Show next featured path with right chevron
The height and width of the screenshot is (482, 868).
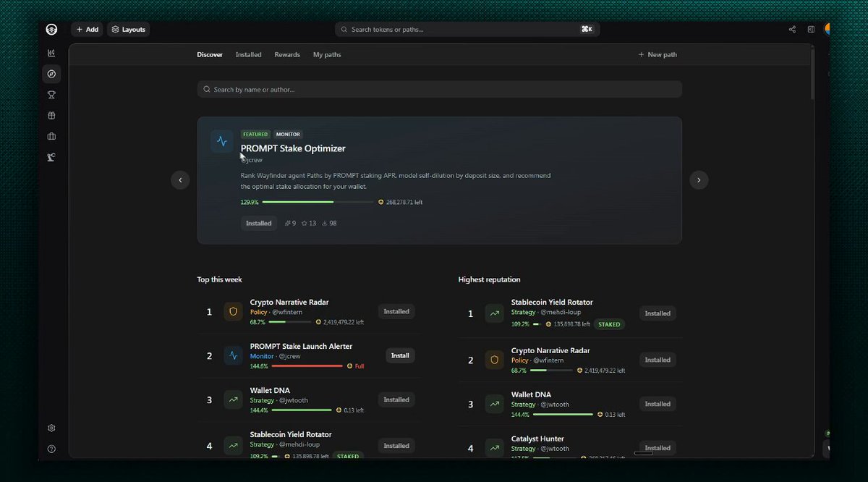(x=699, y=179)
